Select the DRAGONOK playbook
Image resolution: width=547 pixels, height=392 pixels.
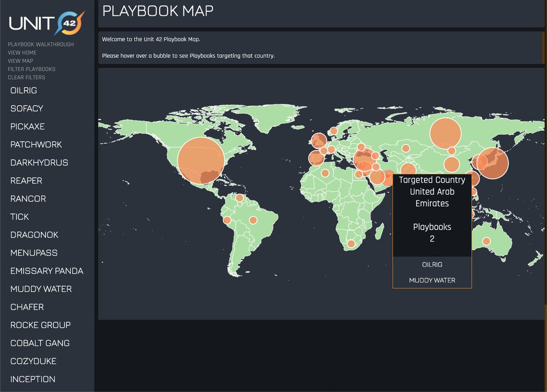coord(34,235)
